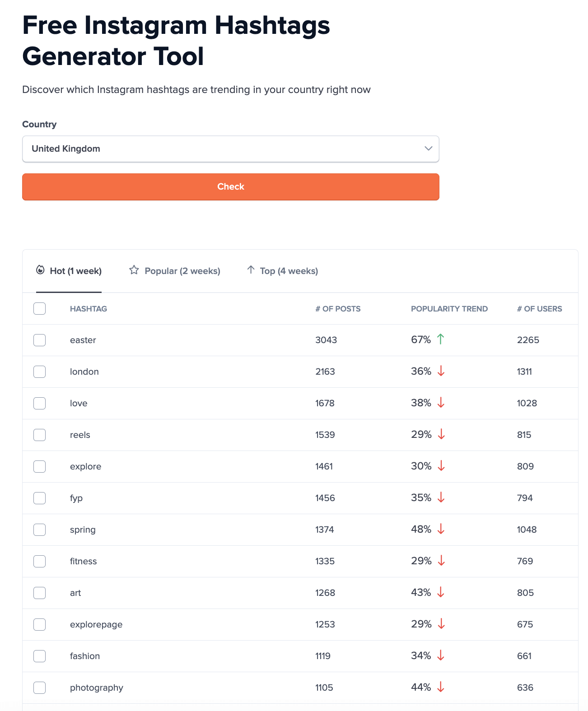Open the Country dropdown showing United Kingdom
Screen dimensions: 588x711
click(230, 149)
